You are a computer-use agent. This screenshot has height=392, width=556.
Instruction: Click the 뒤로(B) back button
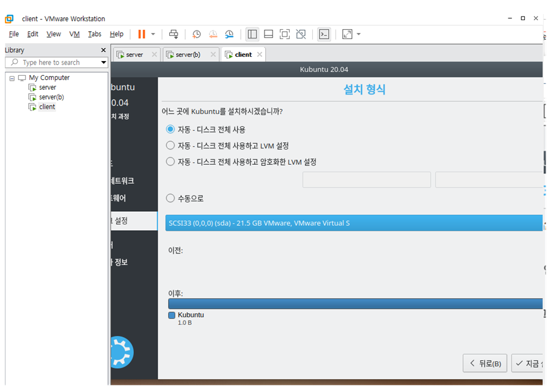[x=485, y=363]
